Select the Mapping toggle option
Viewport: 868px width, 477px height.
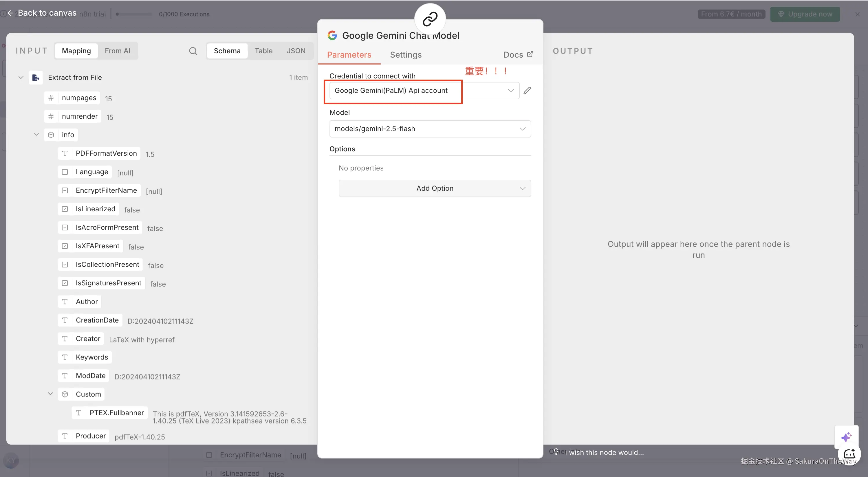pos(76,51)
